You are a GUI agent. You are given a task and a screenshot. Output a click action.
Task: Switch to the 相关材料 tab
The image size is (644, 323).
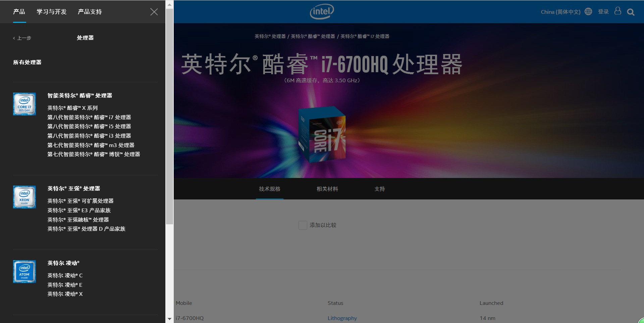point(327,189)
